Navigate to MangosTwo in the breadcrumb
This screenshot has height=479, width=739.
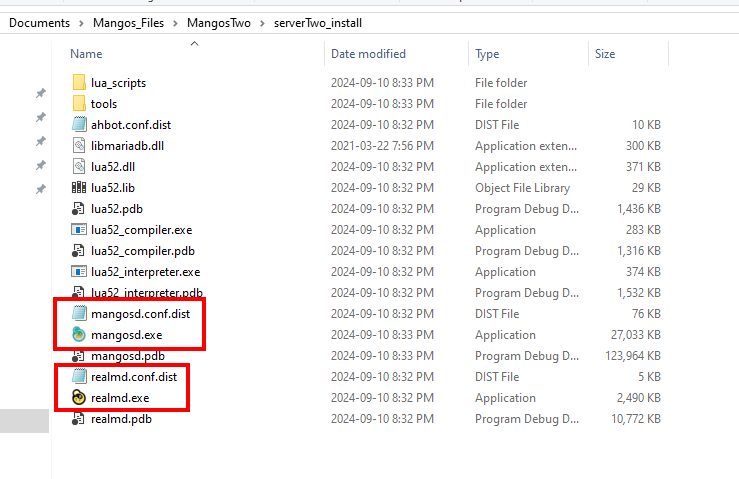pyautogui.click(x=219, y=23)
